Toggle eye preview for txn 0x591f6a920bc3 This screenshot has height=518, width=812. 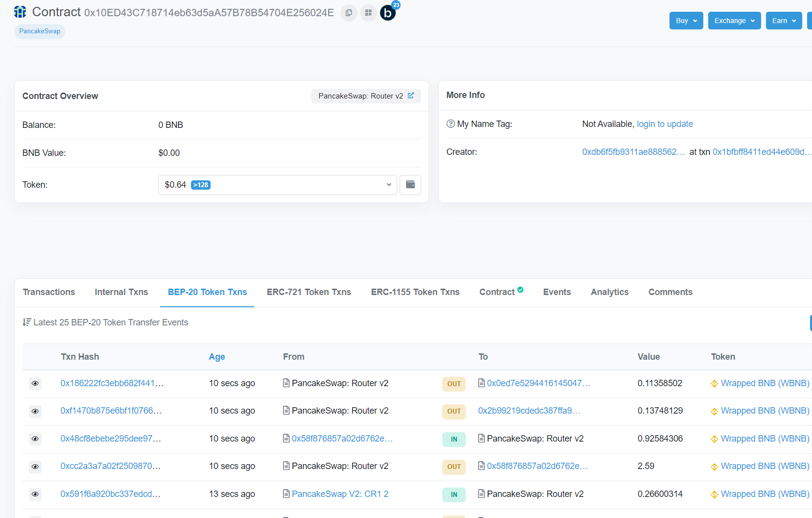[x=35, y=494]
